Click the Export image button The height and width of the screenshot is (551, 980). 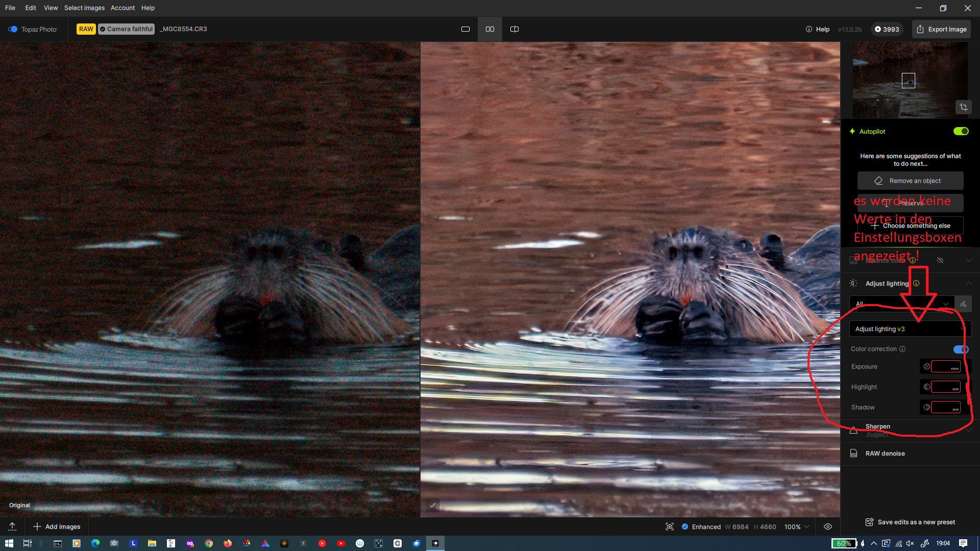941,29
